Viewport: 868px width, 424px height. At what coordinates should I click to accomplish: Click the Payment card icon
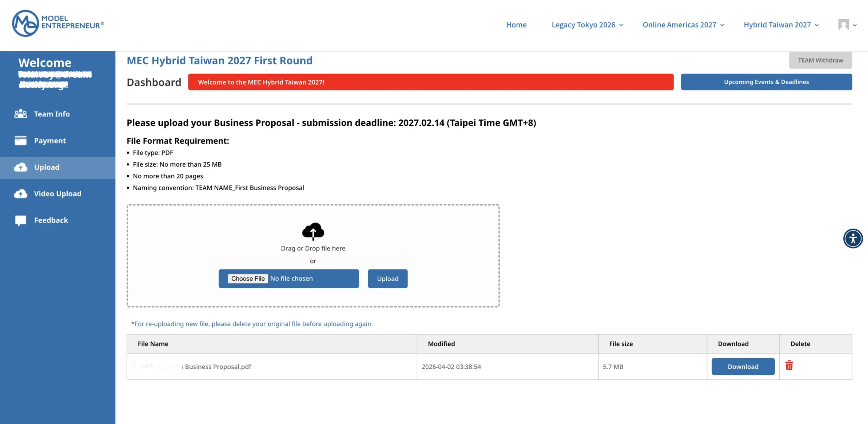pos(20,141)
